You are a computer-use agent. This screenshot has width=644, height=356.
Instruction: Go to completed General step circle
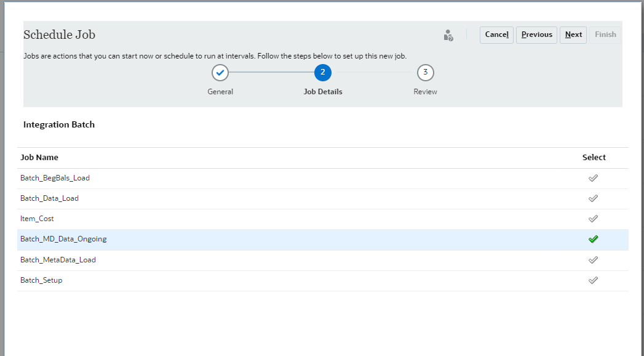(x=220, y=73)
